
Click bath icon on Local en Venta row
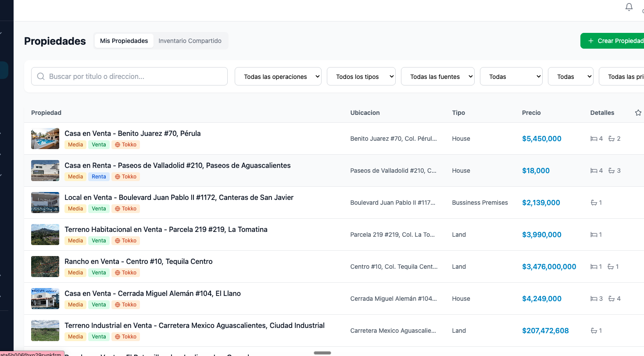click(594, 203)
